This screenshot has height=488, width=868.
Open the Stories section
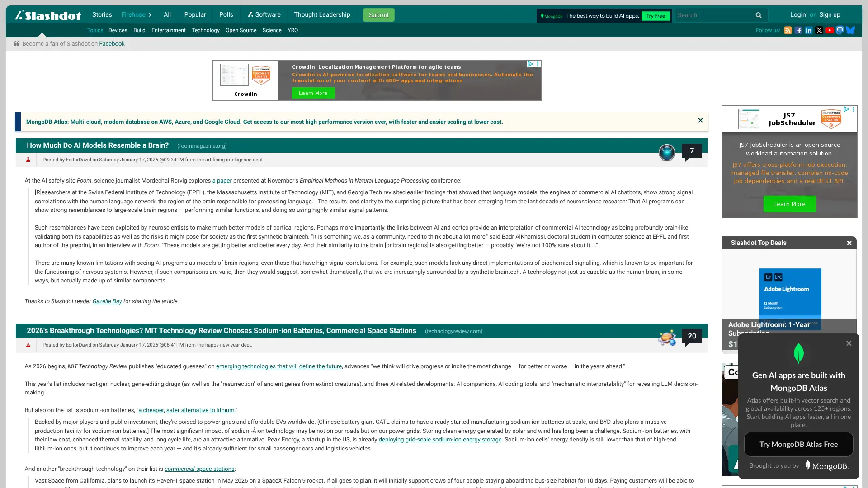102,15
